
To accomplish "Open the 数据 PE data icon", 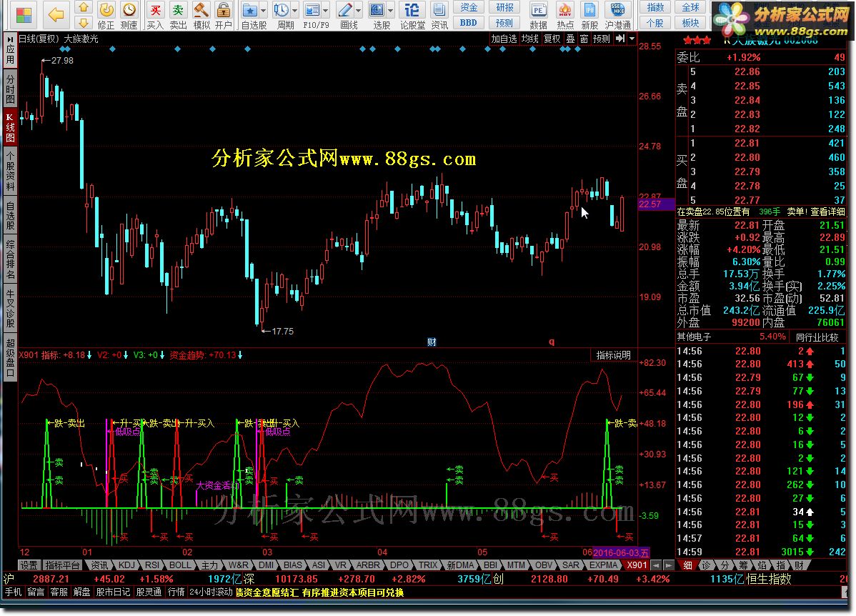I will click(538, 15).
